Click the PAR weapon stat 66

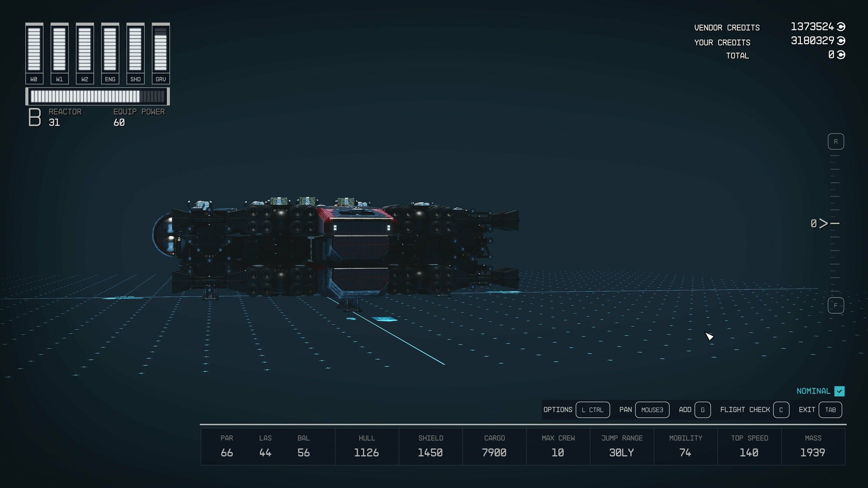pyautogui.click(x=226, y=446)
